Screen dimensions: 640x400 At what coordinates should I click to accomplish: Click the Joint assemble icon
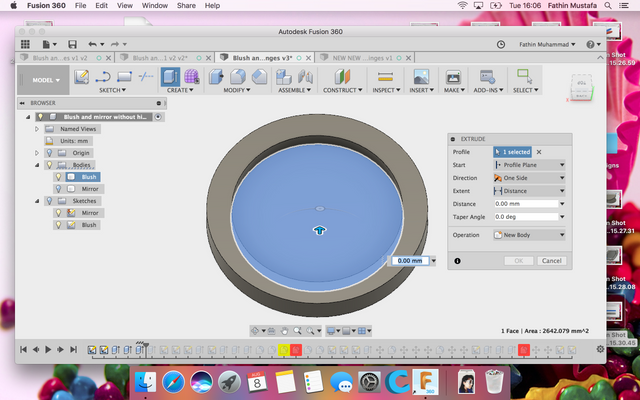point(305,77)
